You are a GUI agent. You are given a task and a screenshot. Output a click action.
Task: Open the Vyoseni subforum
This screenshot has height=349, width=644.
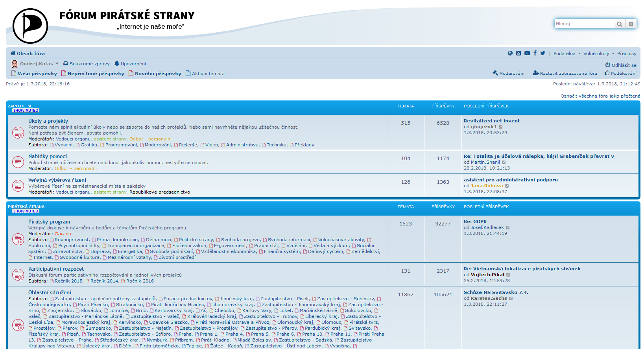coord(64,145)
